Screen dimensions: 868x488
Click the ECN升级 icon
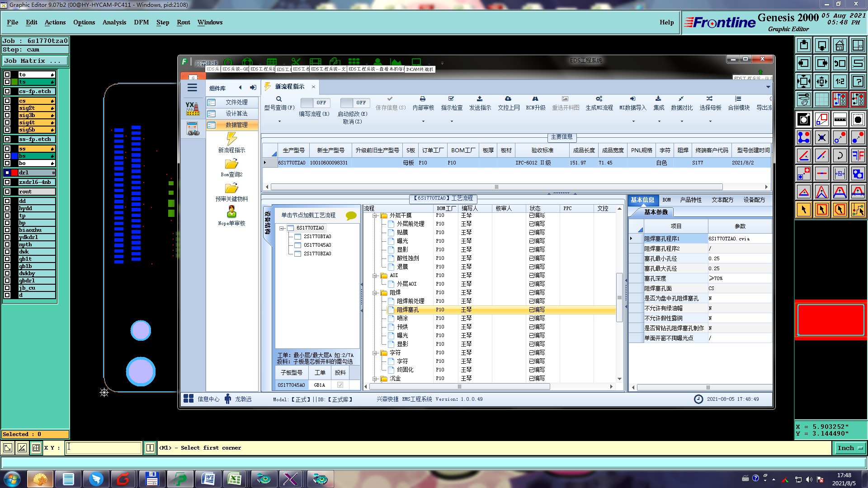coord(535,99)
